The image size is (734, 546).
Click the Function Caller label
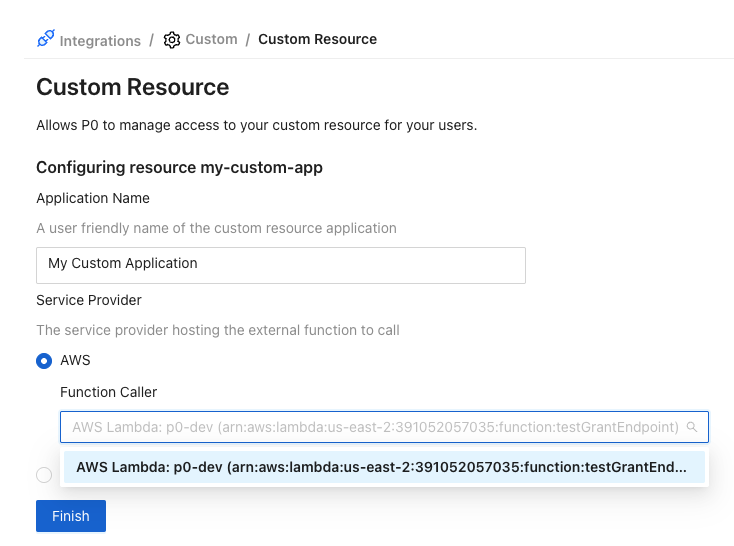click(108, 392)
